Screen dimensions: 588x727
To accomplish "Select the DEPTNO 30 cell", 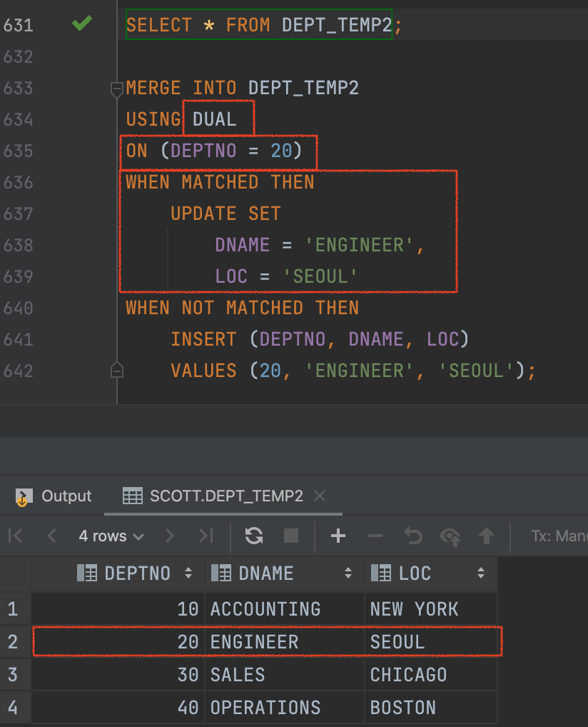I will click(x=118, y=675).
